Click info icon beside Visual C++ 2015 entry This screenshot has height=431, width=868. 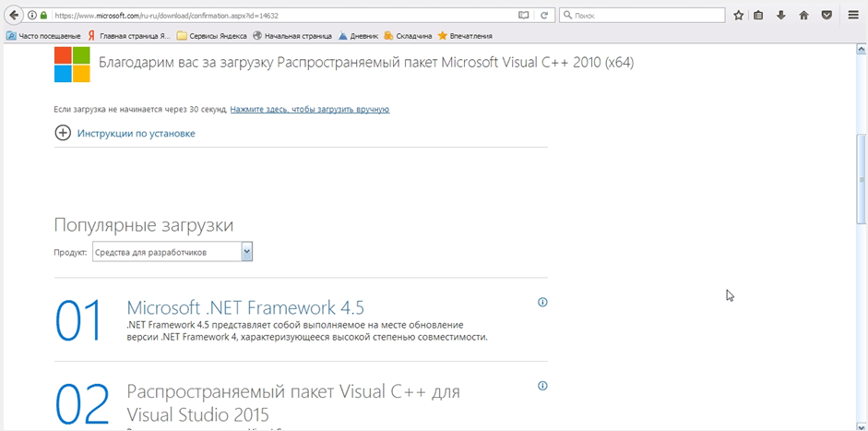point(542,386)
